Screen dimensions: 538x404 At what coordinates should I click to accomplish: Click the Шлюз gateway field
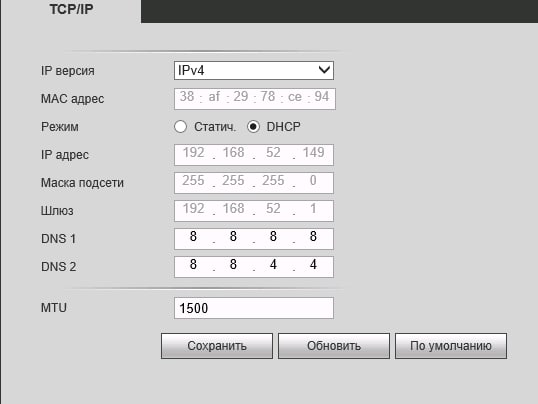click(x=254, y=211)
